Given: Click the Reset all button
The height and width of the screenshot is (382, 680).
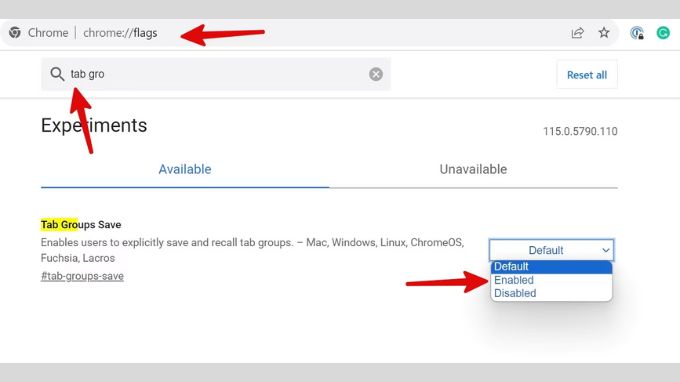Looking at the screenshot, I should click(x=587, y=75).
